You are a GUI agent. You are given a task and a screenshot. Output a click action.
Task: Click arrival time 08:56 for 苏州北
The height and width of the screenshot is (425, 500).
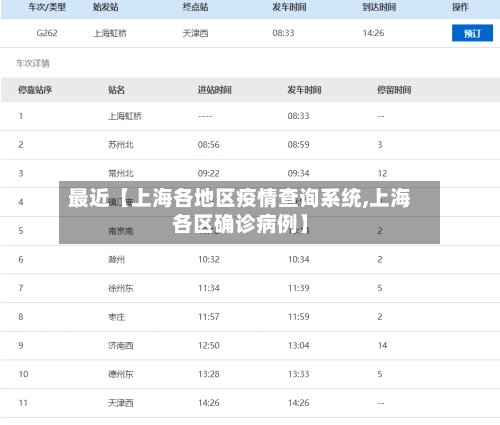209,145
